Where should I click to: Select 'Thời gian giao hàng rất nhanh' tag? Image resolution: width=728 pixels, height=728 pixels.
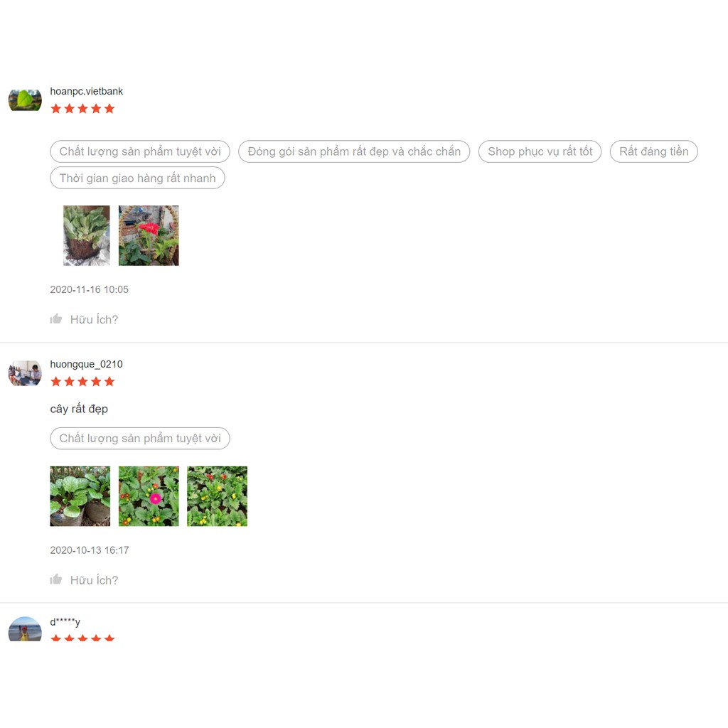click(x=137, y=178)
